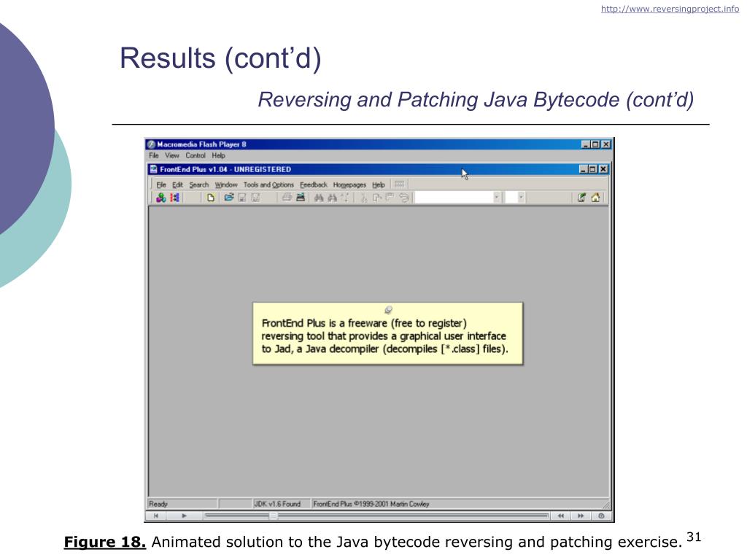Click the Undo toolbar icon

pos(403,198)
